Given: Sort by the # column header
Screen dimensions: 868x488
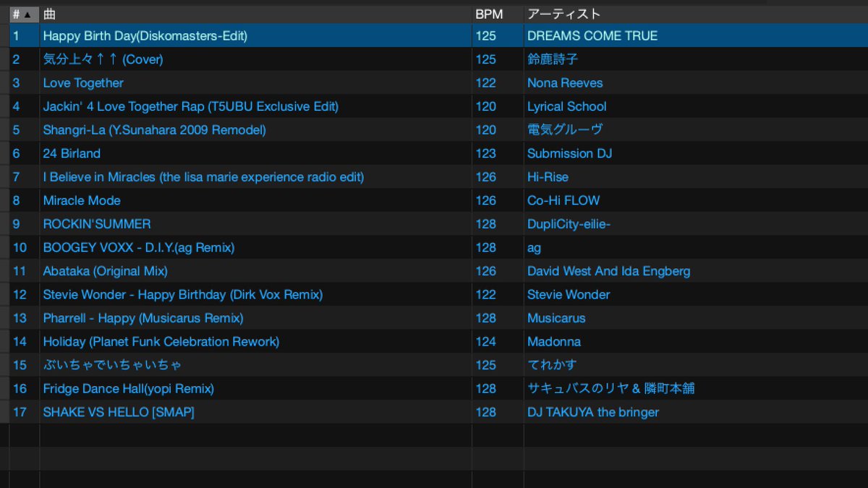Looking at the screenshot, I should 24,14.
